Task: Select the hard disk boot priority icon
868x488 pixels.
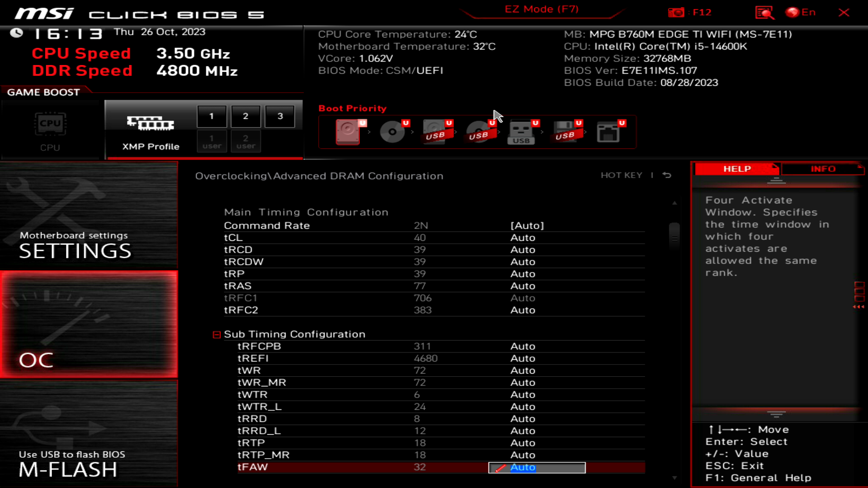Action: pos(348,131)
